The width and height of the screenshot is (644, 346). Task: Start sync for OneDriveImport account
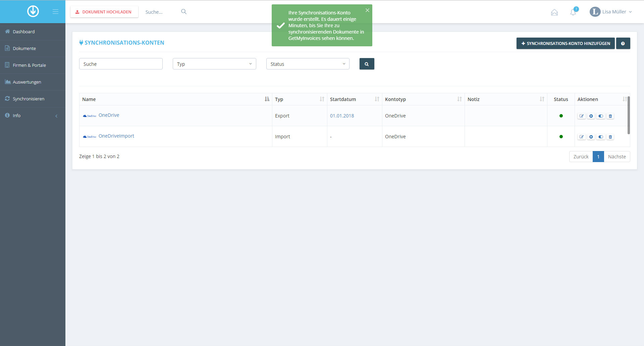[x=591, y=137]
